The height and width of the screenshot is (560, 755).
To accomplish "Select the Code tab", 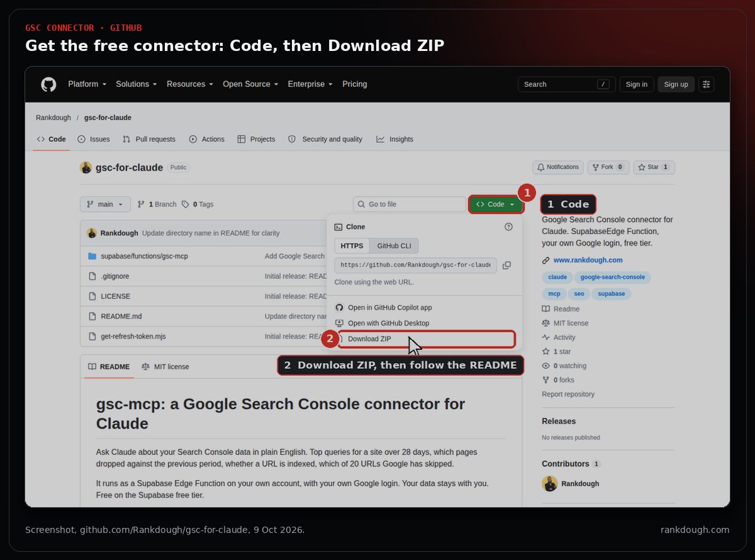I will pos(51,139).
